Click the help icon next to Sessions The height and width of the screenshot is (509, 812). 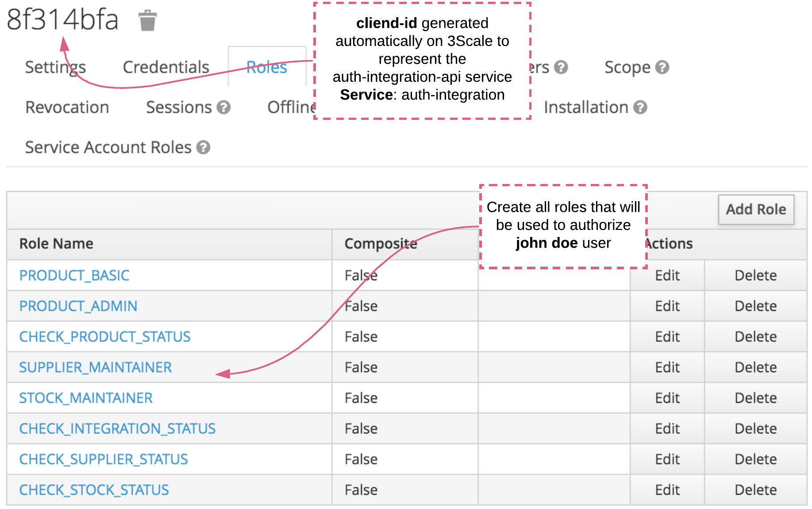point(224,107)
